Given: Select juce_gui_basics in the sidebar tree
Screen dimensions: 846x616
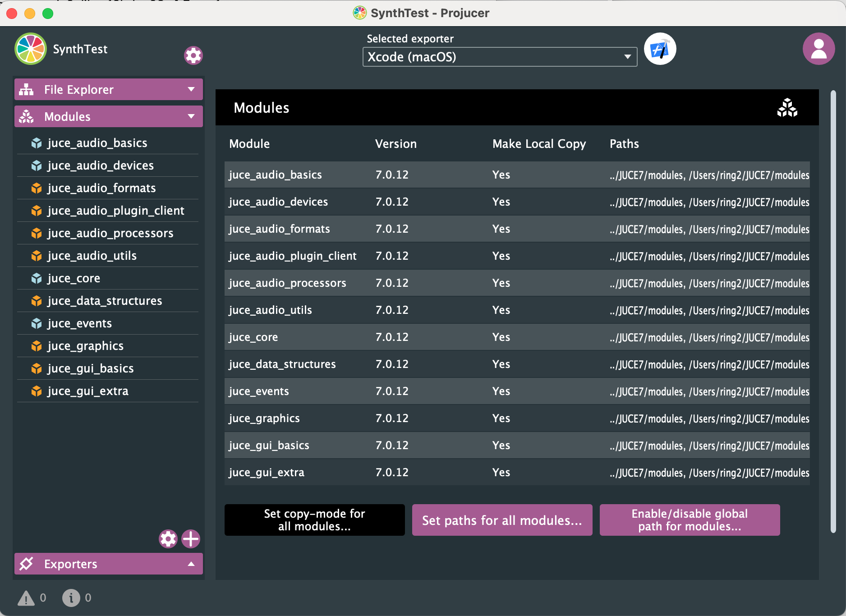Looking at the screenshot, I should [108, 368].
